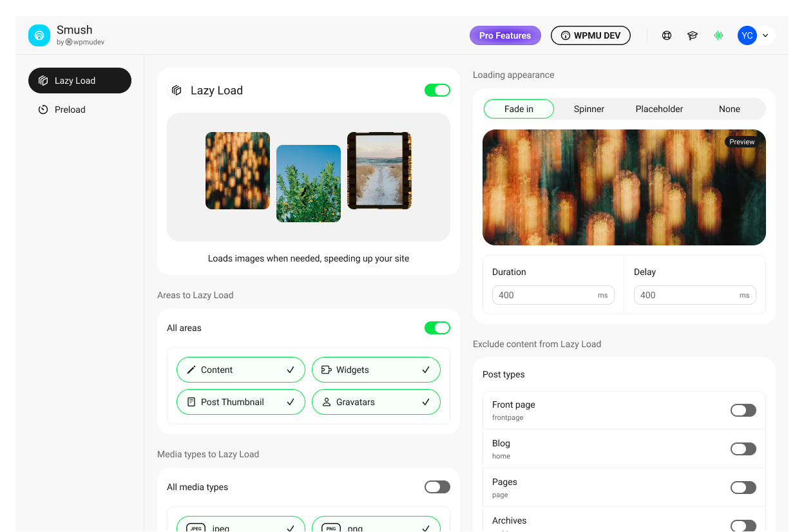Click the 'Media types to Lazy Load' heading
Screen dimensions: 804x532
[208, 454]
